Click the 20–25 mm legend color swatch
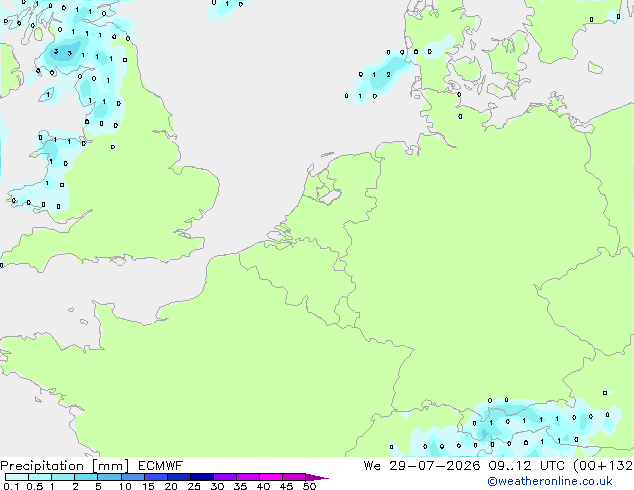The height and width of the screenshot is (490, 634). 179,477
